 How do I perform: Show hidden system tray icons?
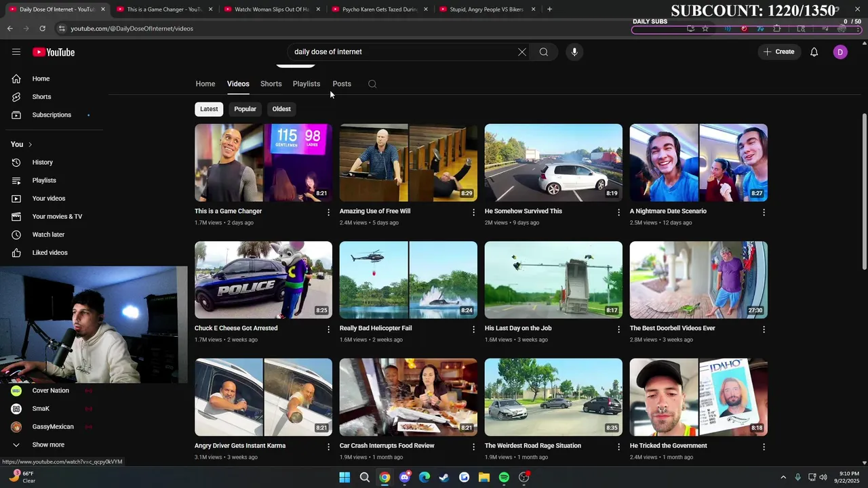coord(783,477)
